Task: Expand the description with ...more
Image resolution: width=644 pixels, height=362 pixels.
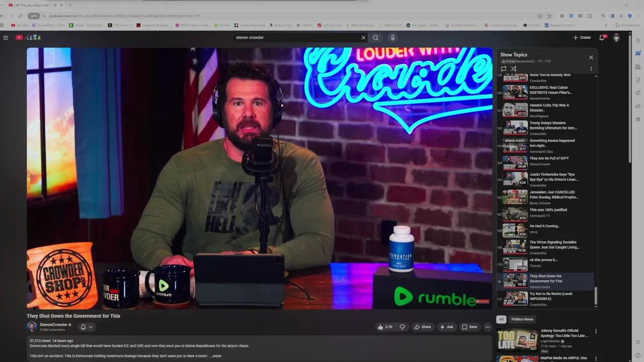Action: pyautogui.click(x=215, y=356)
